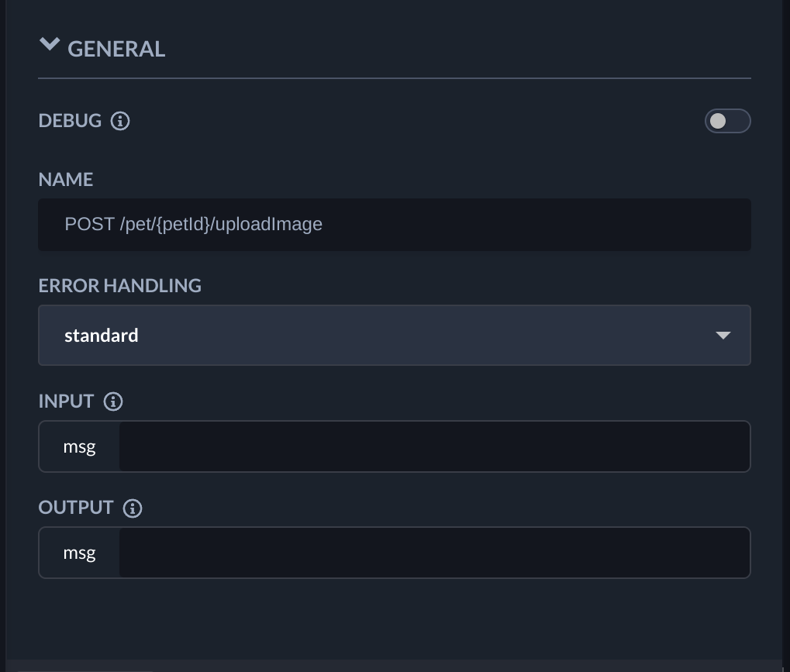Click the OUTPUT label text
Viewport: 790px width, 672px height.
point(76,508)
